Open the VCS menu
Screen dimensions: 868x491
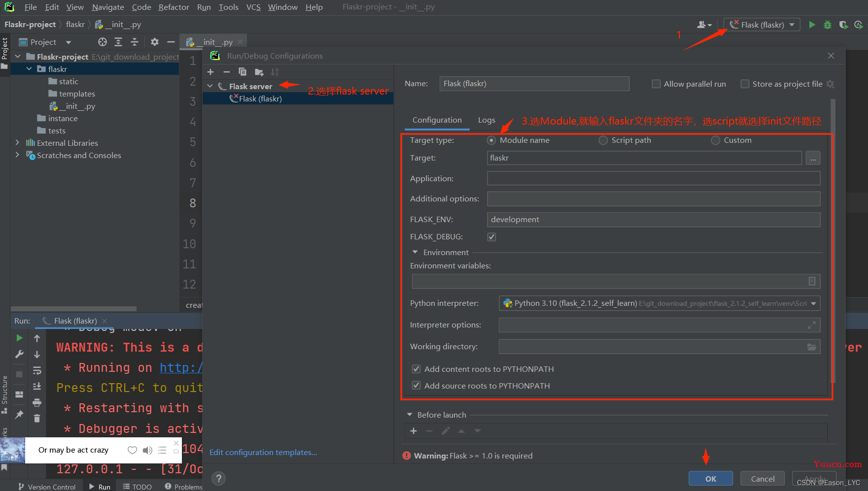pyautogui.click(x=253, y=7)
